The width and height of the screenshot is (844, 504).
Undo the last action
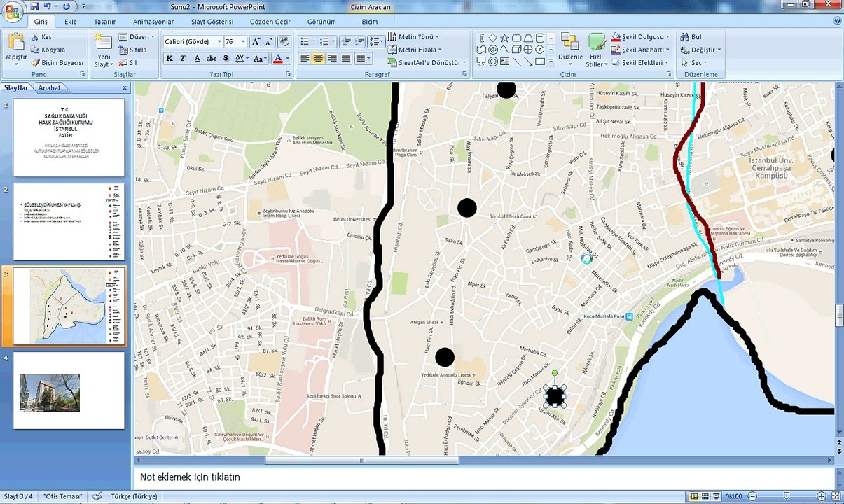48,6
